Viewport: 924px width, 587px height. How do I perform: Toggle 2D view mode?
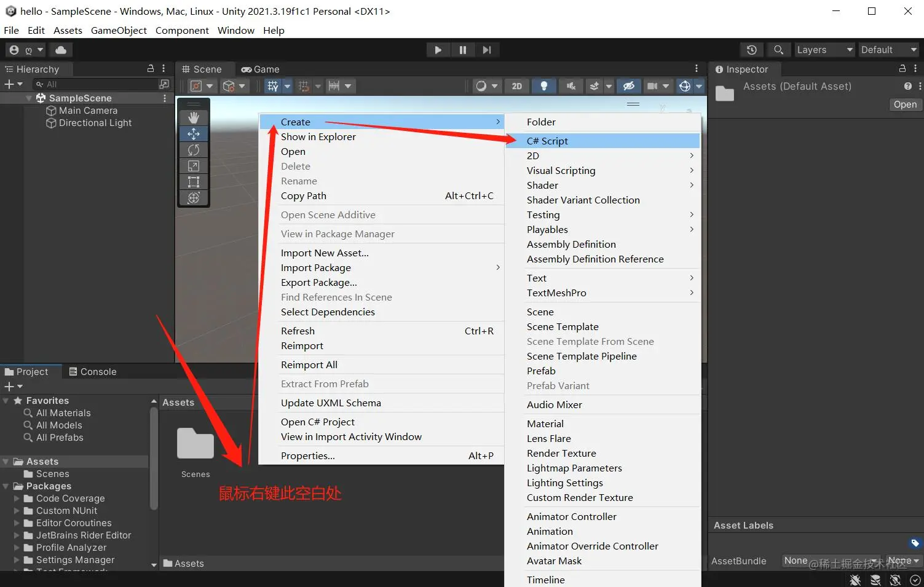(517, 86)
